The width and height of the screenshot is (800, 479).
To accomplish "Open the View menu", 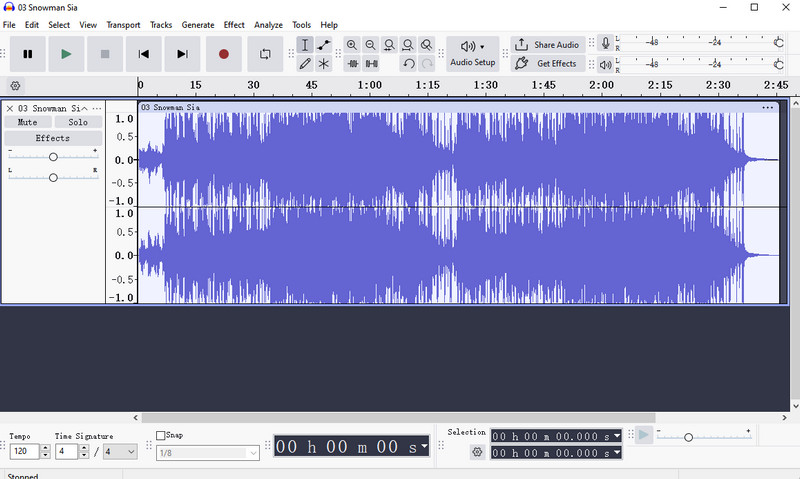I will tap(88, 24).
